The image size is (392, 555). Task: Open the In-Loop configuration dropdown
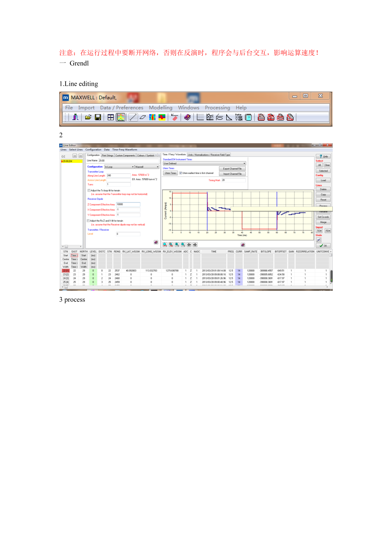119,167
